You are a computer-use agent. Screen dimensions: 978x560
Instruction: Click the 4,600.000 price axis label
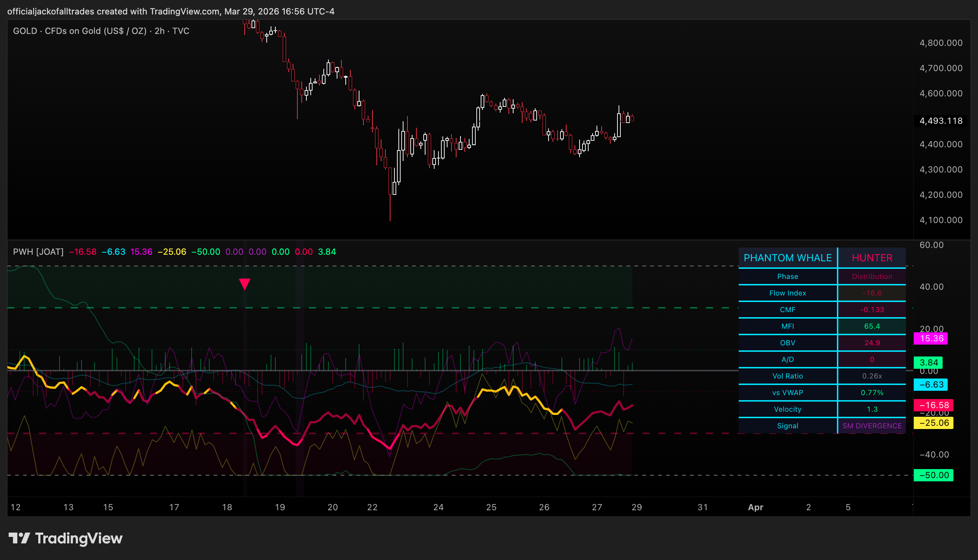[x=941, y=93]
